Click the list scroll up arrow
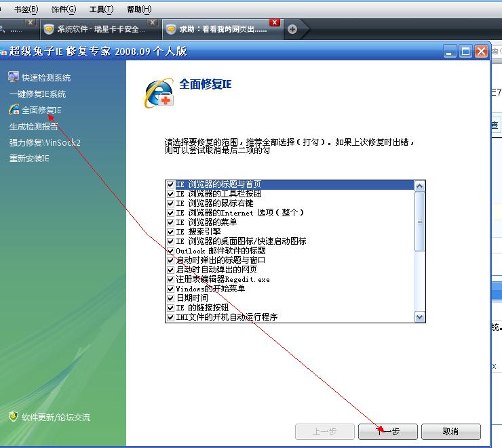The height and width of the screenshot is (448, 502). (x=419, y=186)
